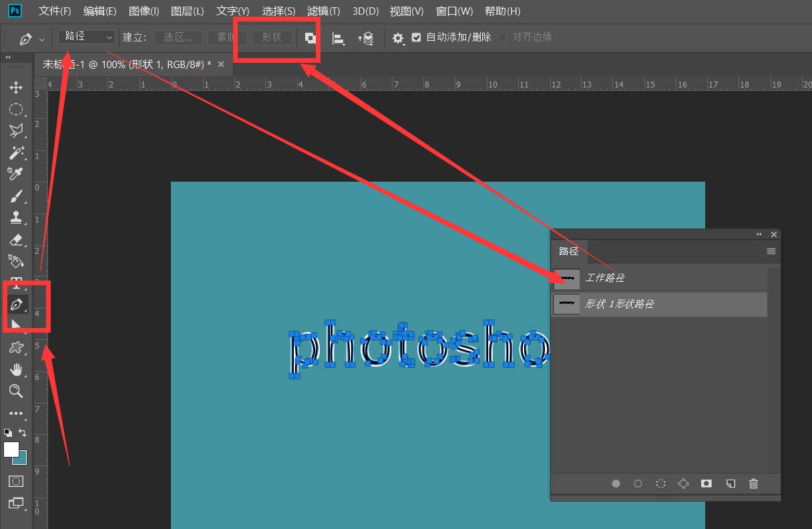Select the 路径 panel tab

pos(569,251)
